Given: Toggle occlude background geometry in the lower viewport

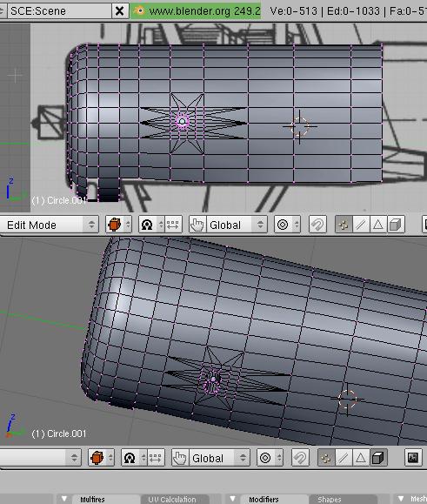Looking at the screenshot, I should (x=378, y=457).
